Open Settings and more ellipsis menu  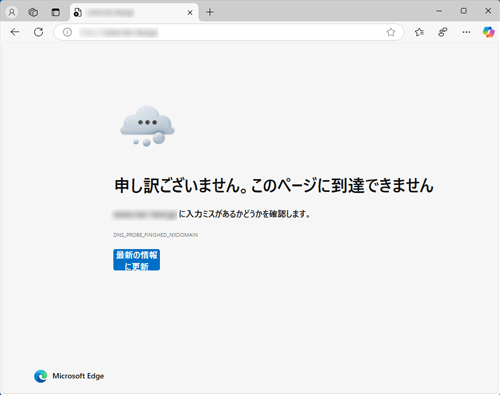pos(466,32)
